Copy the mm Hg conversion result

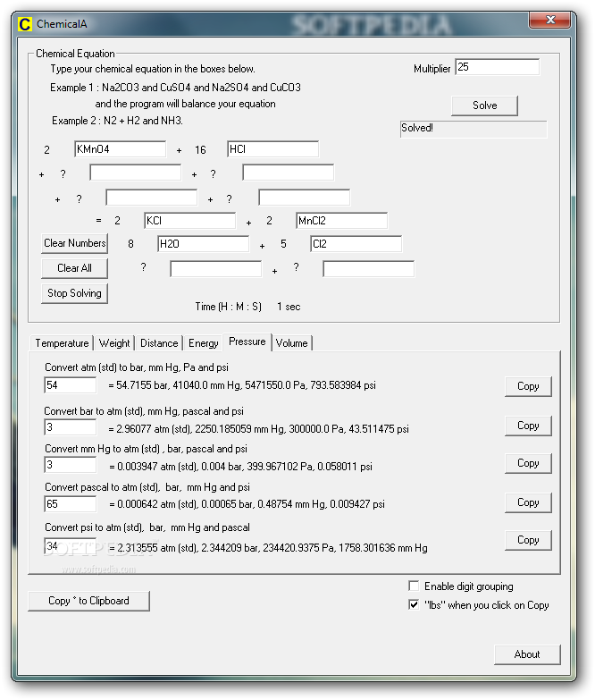(x=528, y=463)
